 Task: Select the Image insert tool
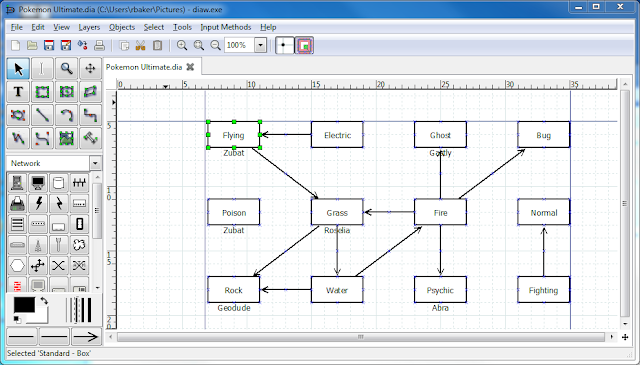(66, 138)
